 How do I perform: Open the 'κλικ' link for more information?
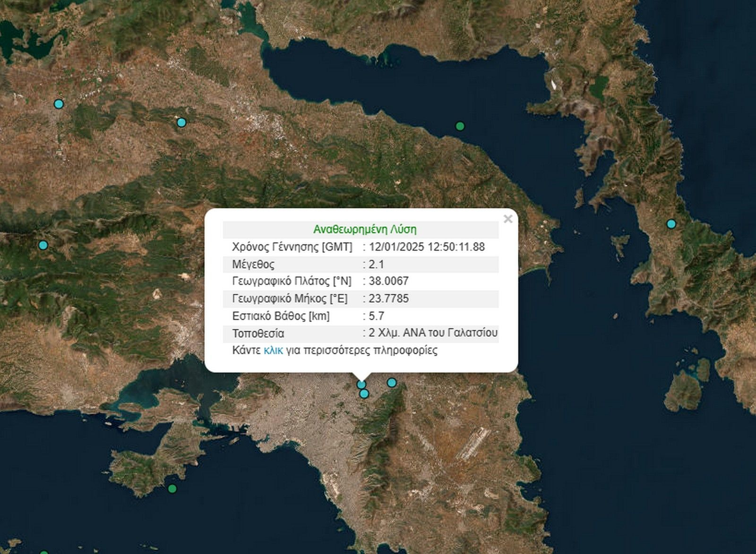(273, 350)
